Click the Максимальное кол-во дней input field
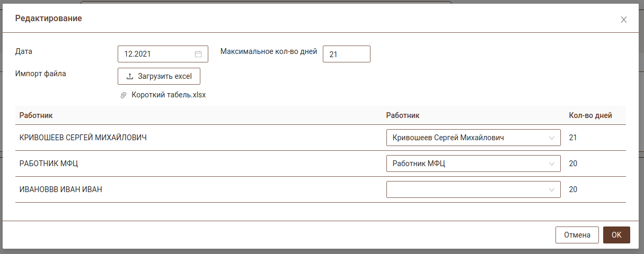644x254 pixels. pos(346,54)
